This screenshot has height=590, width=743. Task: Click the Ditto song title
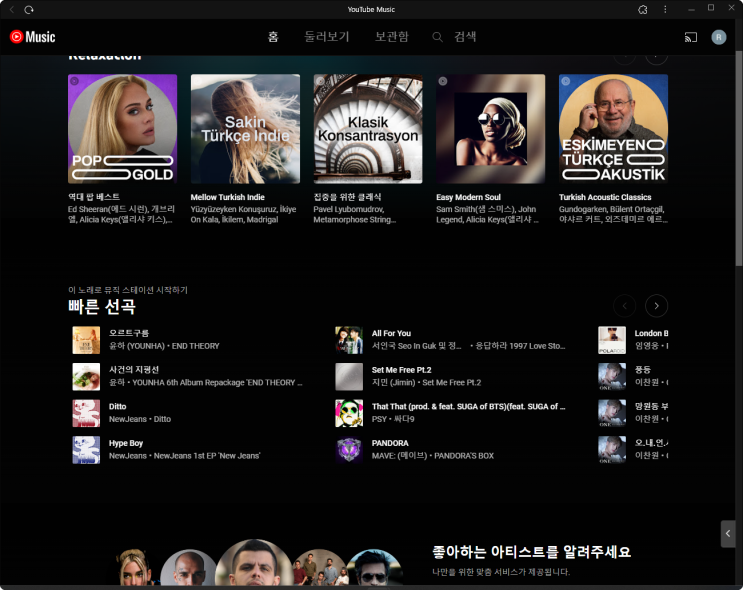(x=118, y=406)
